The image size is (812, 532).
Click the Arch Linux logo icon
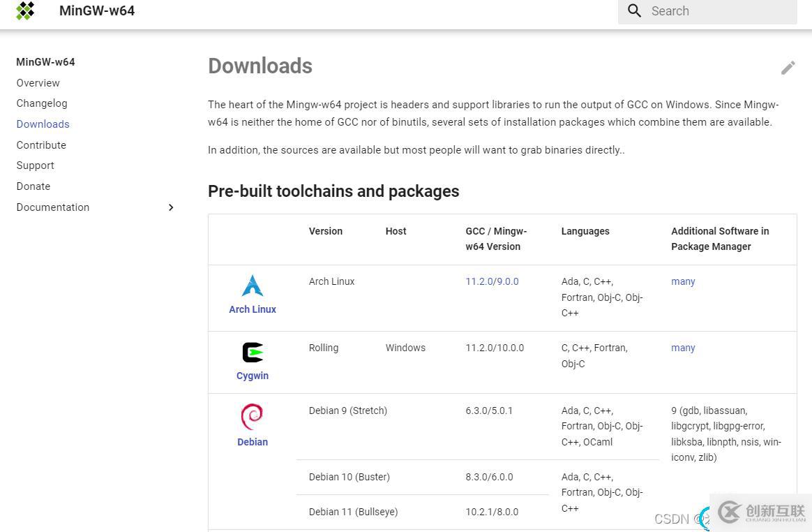(x=252, y=286)
